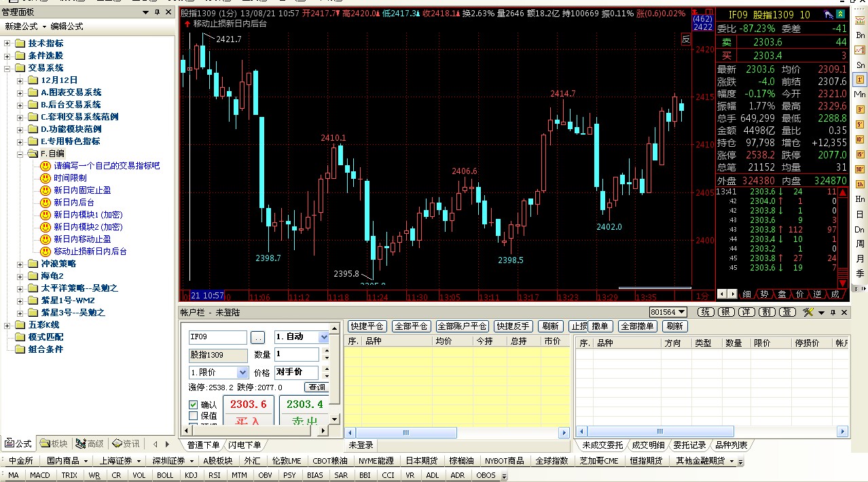
Task: Expand the 五彩K线 tree node
Action: pos(7,325)
